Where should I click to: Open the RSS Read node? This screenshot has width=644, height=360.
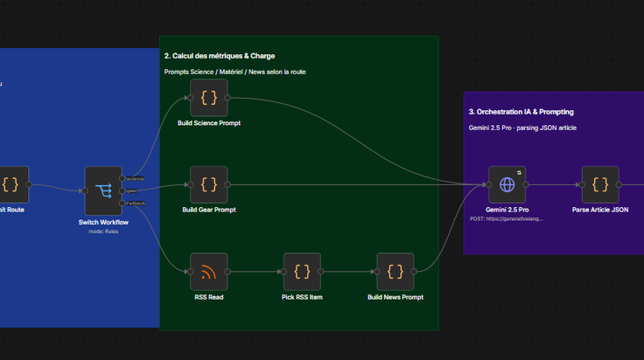(208, 272)
